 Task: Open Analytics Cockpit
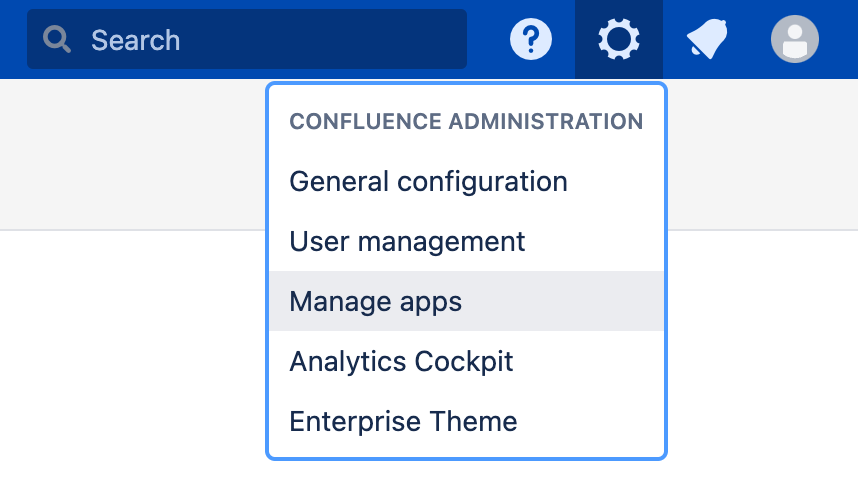[x=401, y=361]
